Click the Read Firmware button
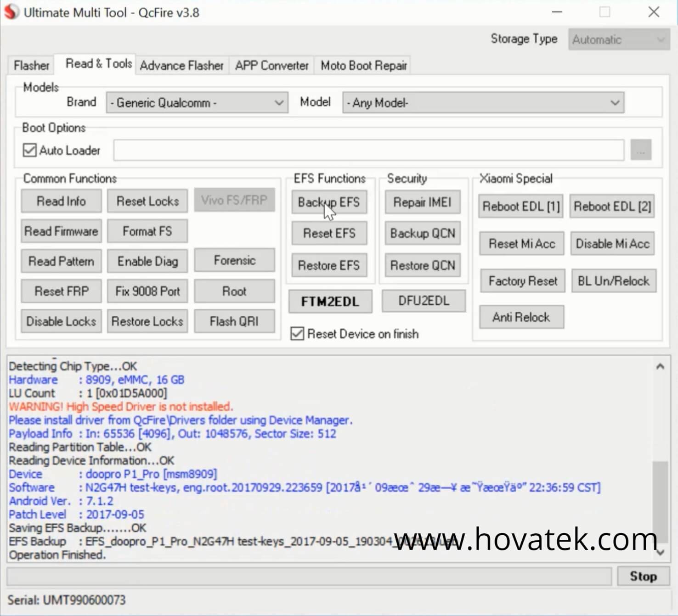The height and width of the screenshot is (616, 678). (61, 231)
